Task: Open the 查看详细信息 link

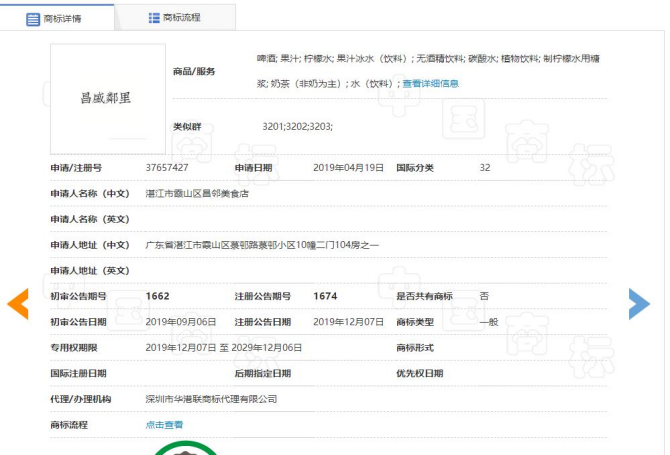Action: (430, 84)
